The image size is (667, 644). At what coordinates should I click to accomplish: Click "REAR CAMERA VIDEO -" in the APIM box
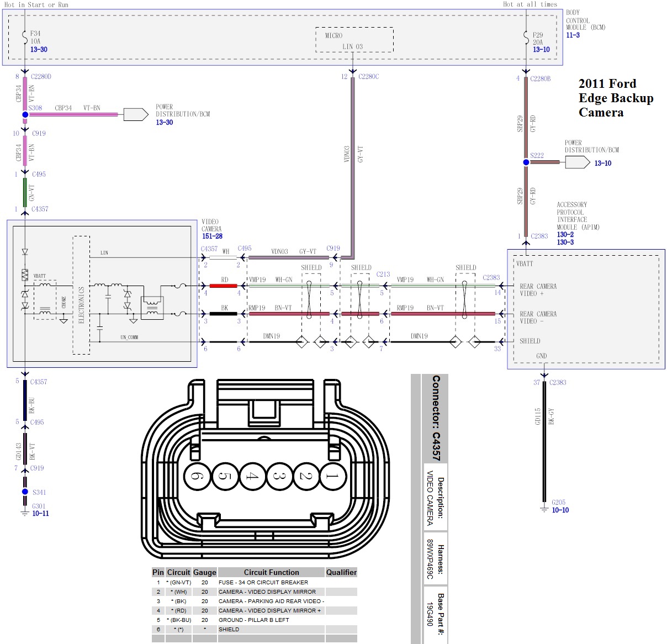tap(538, 318)
